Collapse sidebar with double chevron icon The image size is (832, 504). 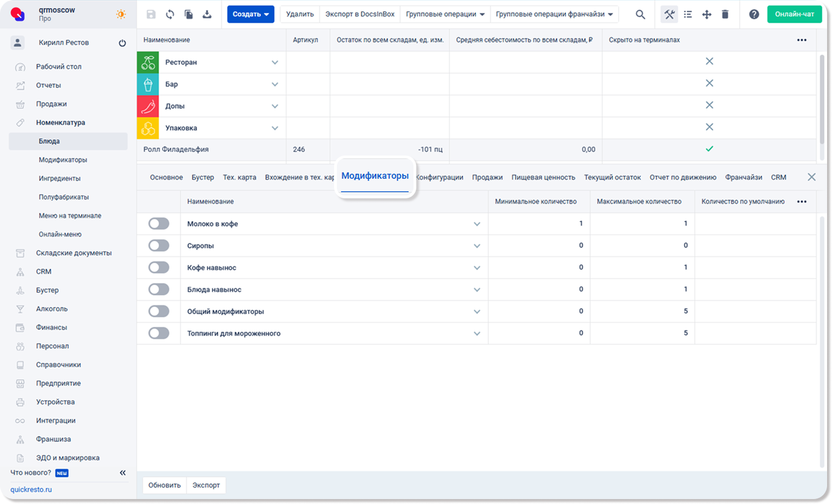click(123, 473)
